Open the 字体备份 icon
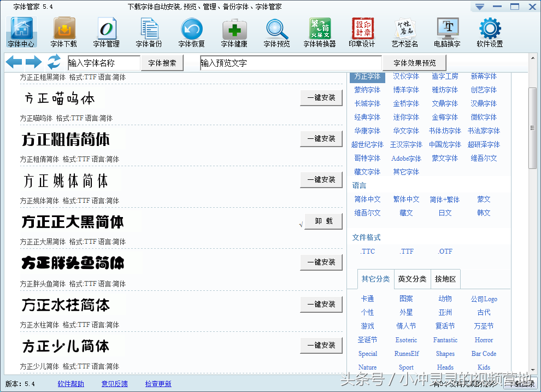This screenshot has height=392, width=541. pos(149,32)
